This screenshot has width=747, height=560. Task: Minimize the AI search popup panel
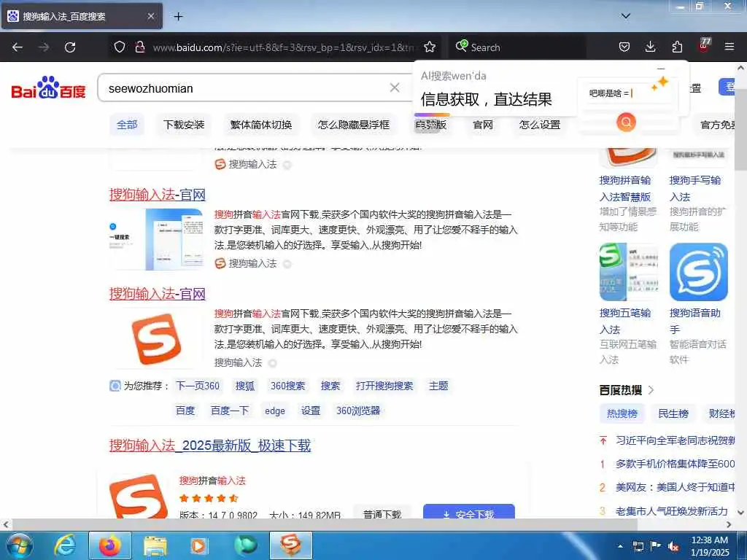pyautogui.click(x=661, y=68)
